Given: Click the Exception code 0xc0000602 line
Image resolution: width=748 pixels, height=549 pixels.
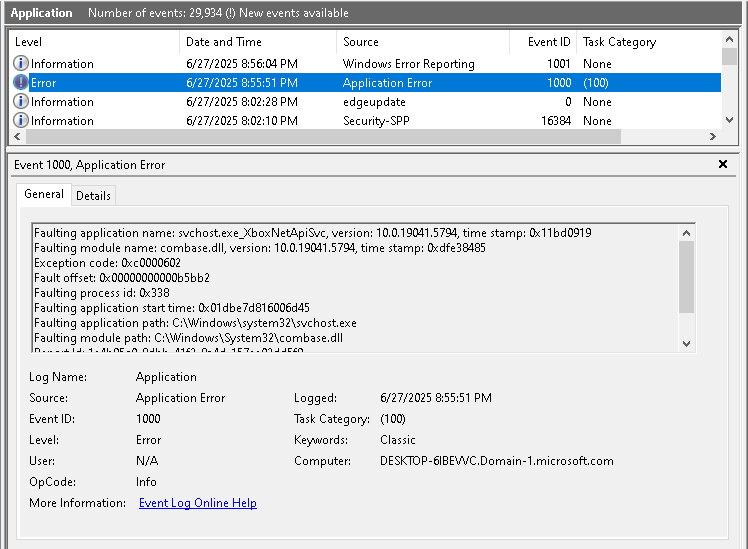Looking at the screenshot, I should pyautogui.click(x=107, y=263).
